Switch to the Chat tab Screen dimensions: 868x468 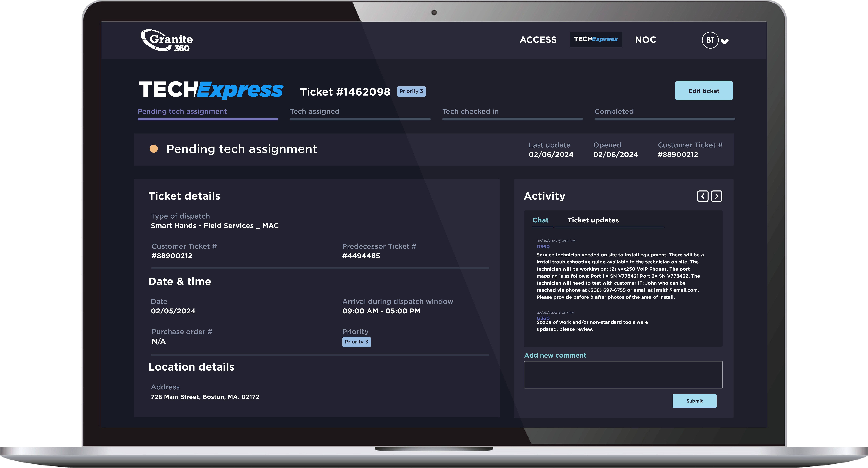pyautogui.click(x=540, y=220)
